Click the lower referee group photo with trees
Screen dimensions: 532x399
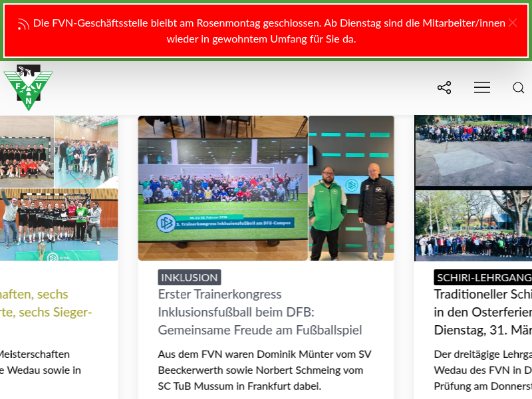pos(473,225)
